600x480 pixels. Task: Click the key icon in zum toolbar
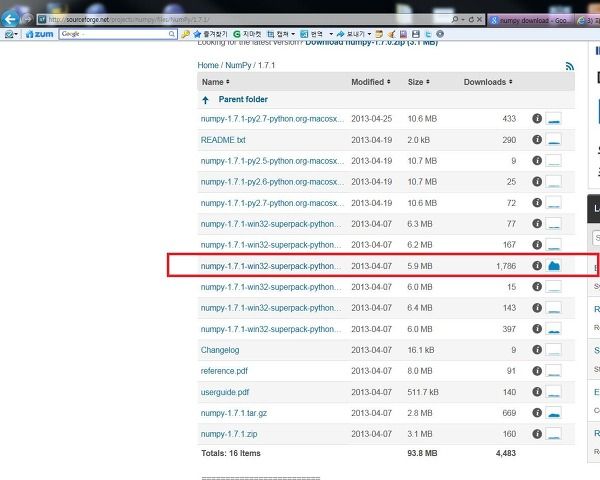tap(185, 34)
